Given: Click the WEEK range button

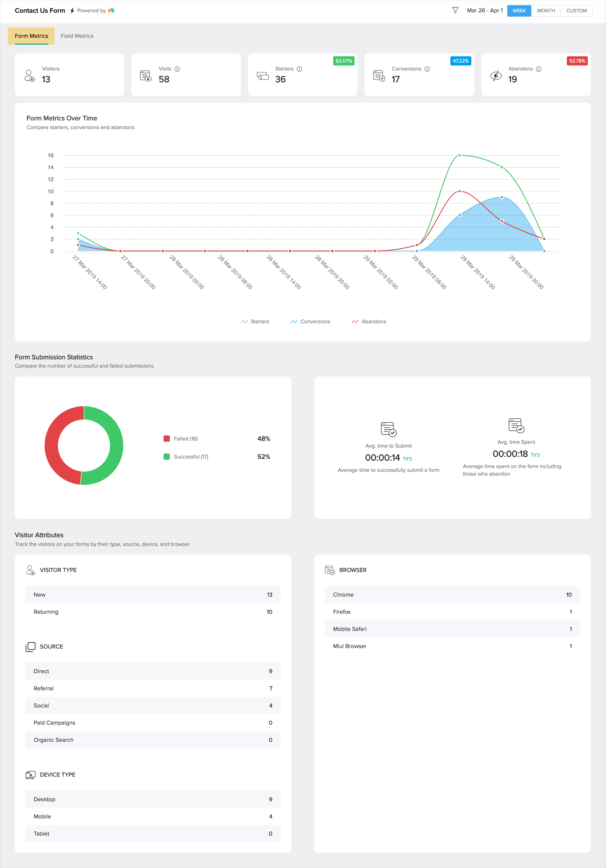Looking at the screenshot, I should (519, 11).
